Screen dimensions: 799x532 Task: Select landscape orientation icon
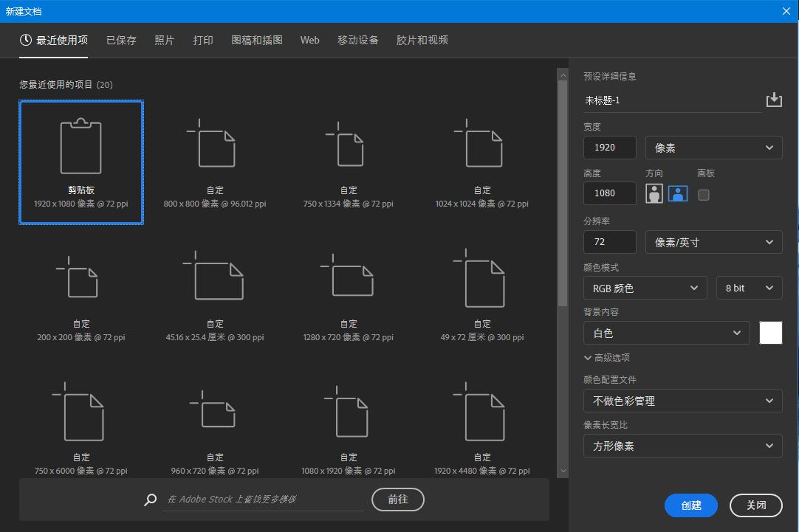point(677,193)
